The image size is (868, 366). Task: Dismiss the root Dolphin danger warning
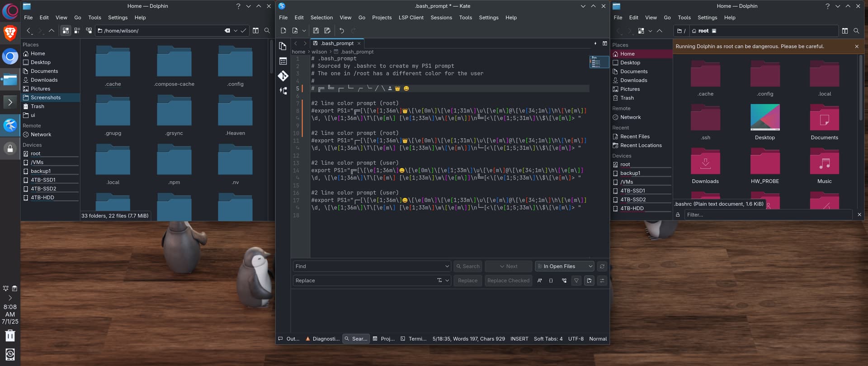857,47
